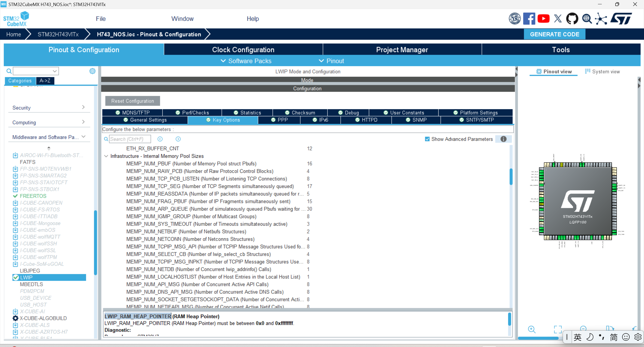Collapse the Mode section bar
The height and width of the screenshot is (347, 644).
pos(308,80)
